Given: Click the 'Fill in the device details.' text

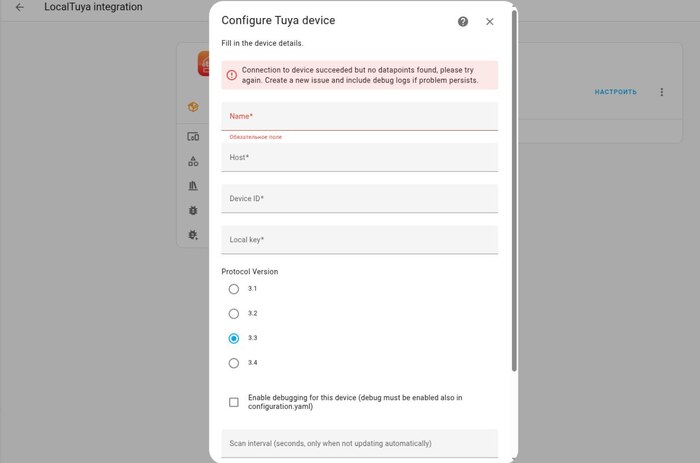Looking at the screenshot, I should tap(262, 43).
